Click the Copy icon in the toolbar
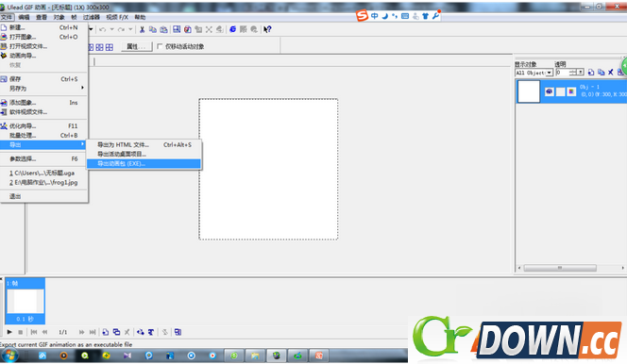The height and width of the screenshot is (364, 627). (x=153, y=29)
